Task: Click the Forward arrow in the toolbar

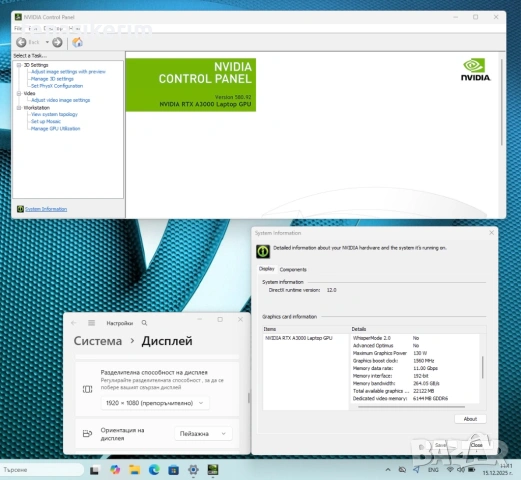Action: point(57,42)
